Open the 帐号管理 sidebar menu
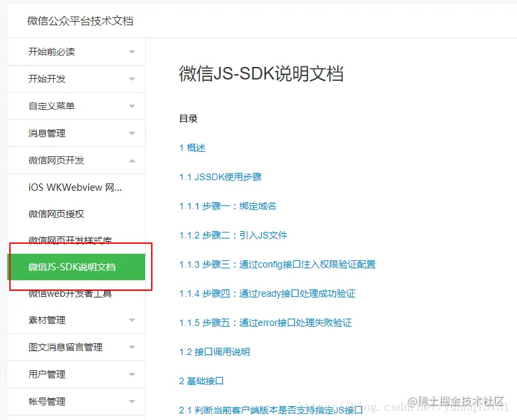The image size is (517, 420). [76, 401]
